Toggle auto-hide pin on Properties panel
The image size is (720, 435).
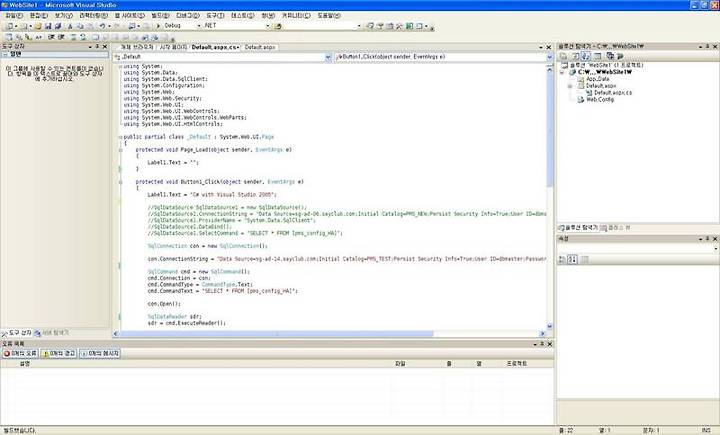pyautogui.click(x=708, y=238)
